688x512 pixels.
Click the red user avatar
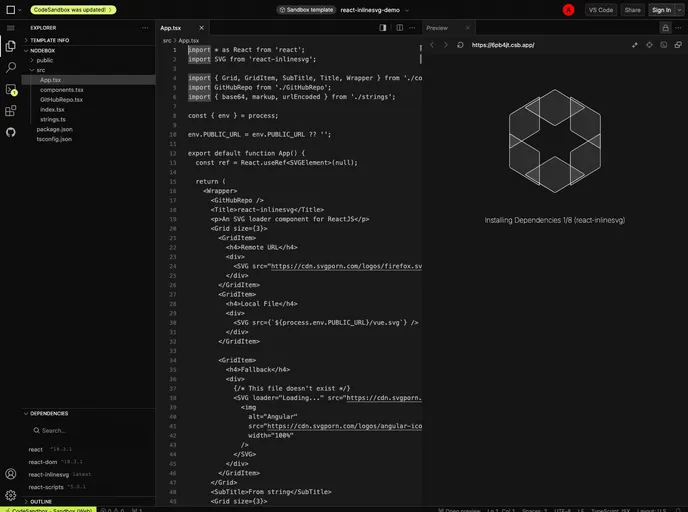pyautogui.click(x=568, y=10)
